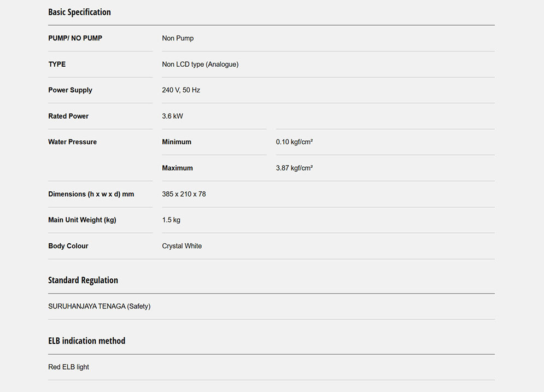The width and height of the screenshot is (544, 392).
Task: Click the Power Supply label
Action: 70,90
